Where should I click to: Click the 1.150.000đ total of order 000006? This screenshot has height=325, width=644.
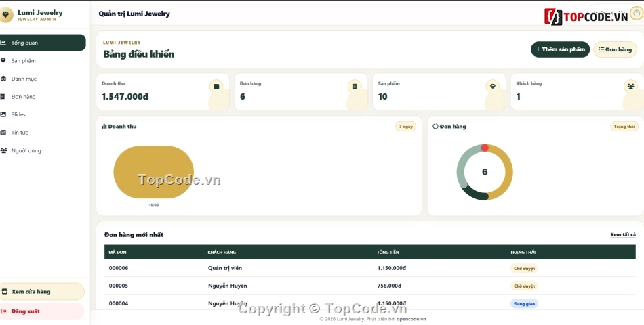point(392,268)
